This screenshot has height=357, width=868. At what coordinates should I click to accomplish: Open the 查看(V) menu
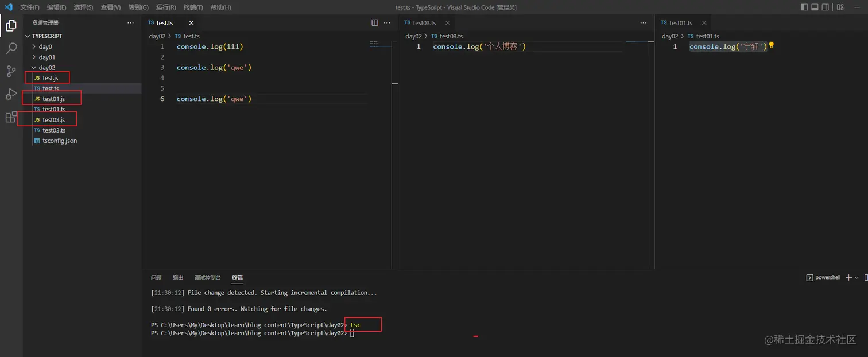[x=111, y=7]
